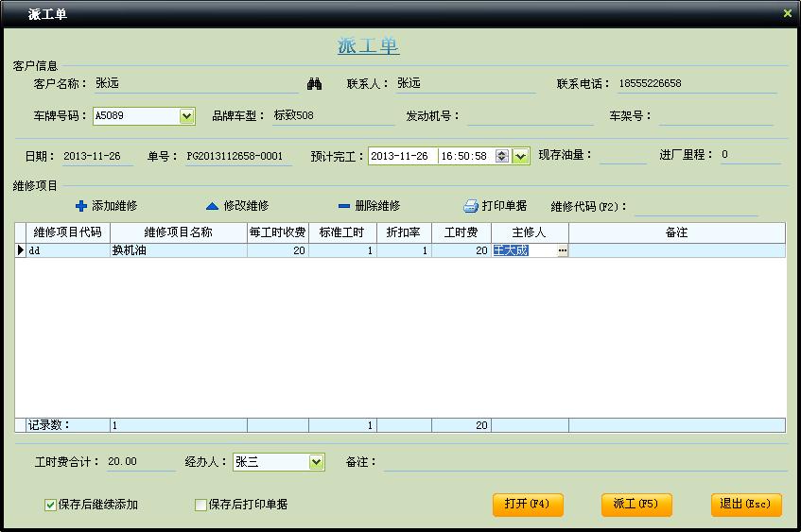801x532 pixels.
Task: Click the 单号 PG2013112658-0001 field
Action: [x=238, y=156]
